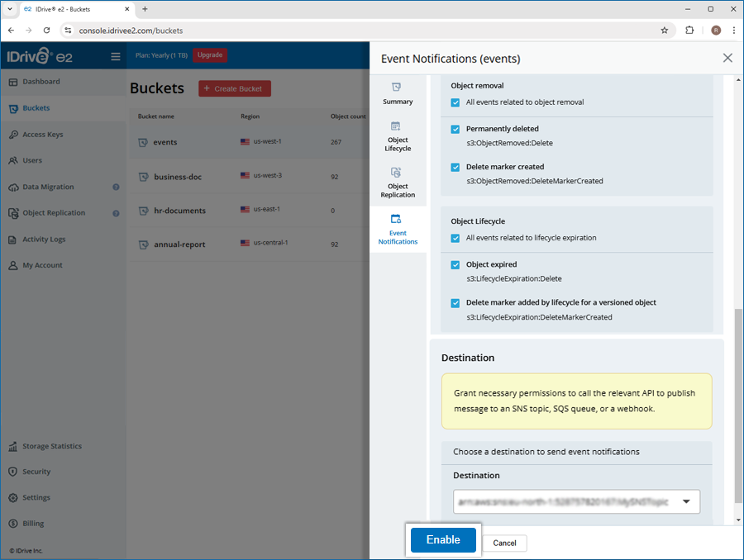Image resolution: width=744 pixels, height=560 pixels.
Task: Click the hamburger menu icon
Action: 116,57
